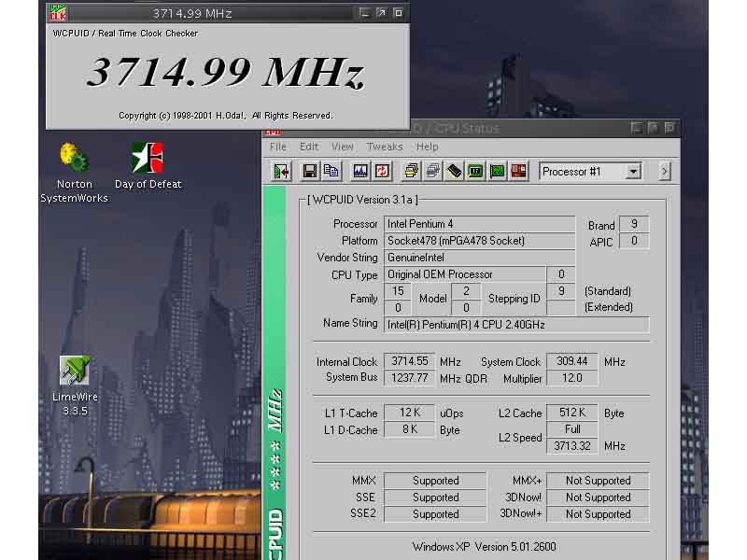Screen dimensions: 747x560
Task: Open the Help menu
Action: click(427, 147)
